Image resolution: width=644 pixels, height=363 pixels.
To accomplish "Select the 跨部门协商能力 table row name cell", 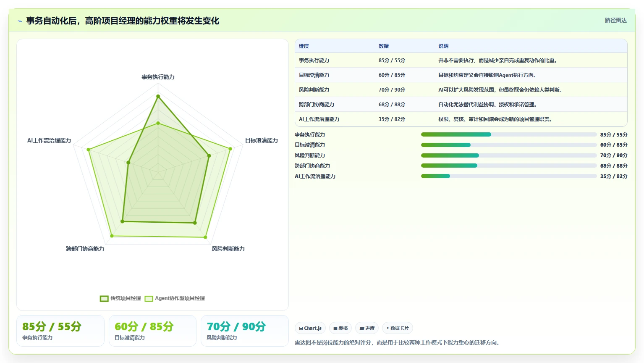I will (317, 105).
